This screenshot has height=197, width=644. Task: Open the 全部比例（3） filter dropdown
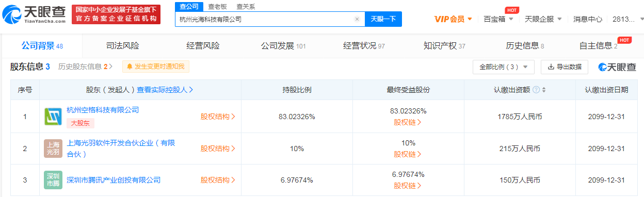pos(503,67)
